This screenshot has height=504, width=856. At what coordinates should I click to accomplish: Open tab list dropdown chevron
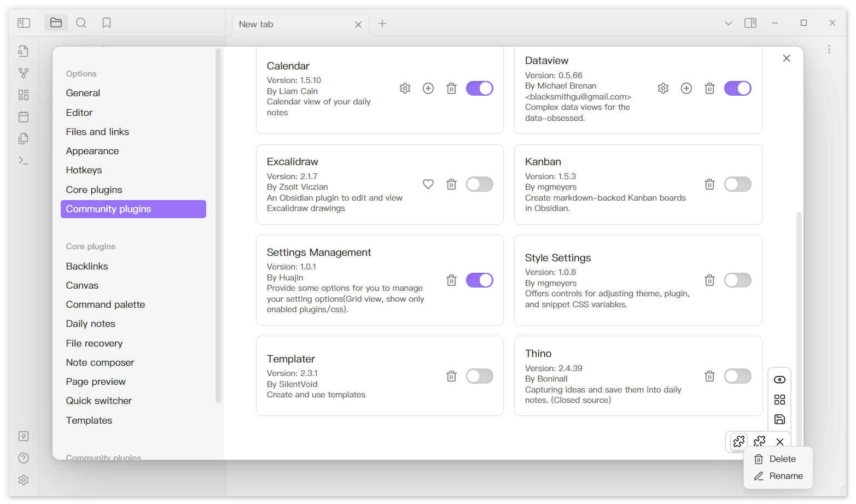coord(729,24)
